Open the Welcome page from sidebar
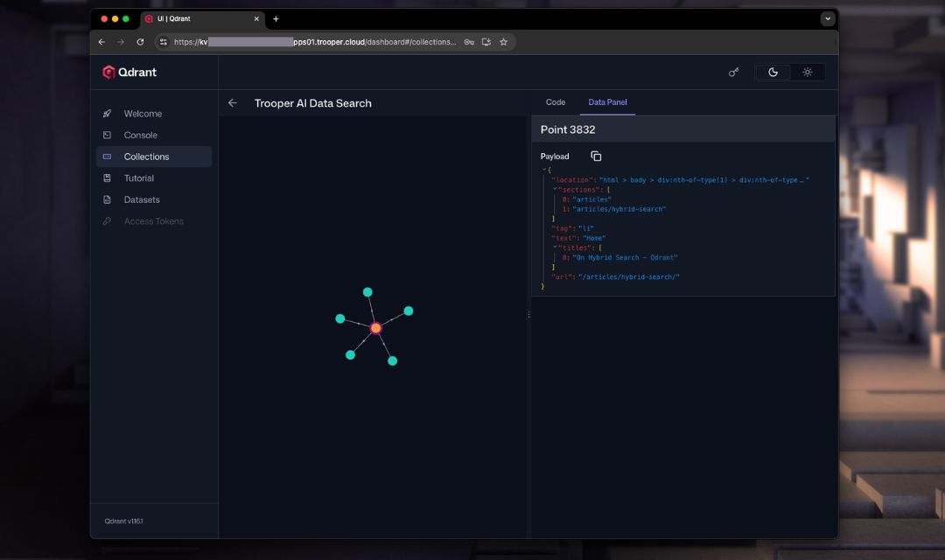Viewport: 945px width, 560px height. [144, 113]
